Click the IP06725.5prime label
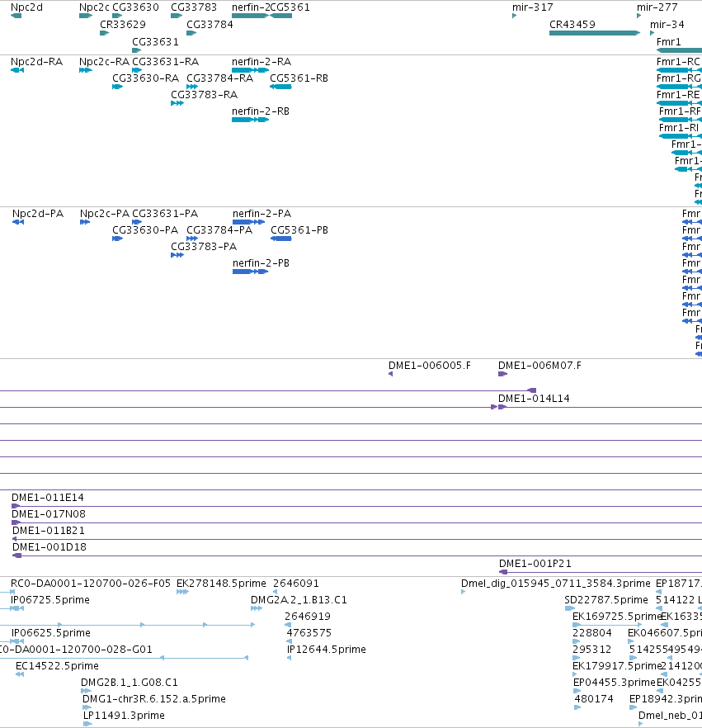Viewport: 702px width, 728px height. 50,600
